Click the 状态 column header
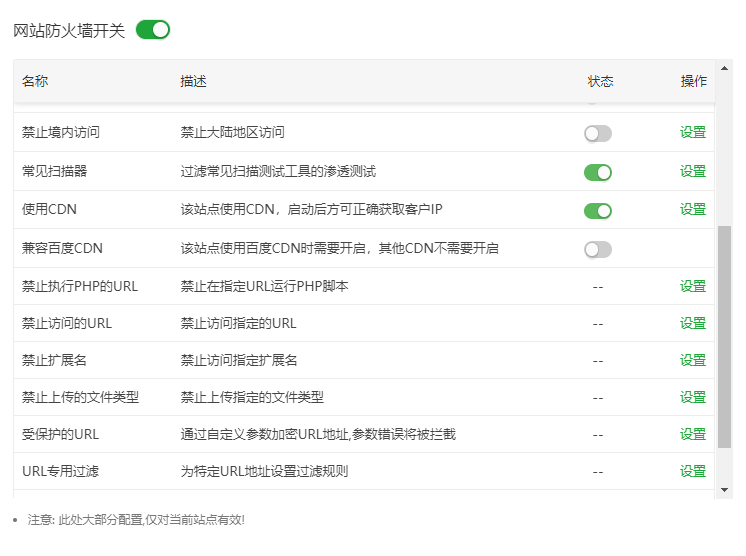 pos(600,81)
